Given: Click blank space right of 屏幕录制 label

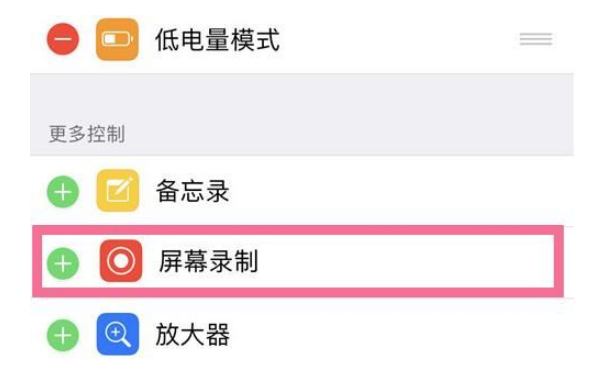Looking at the screenshot, I should coord(405,261).
